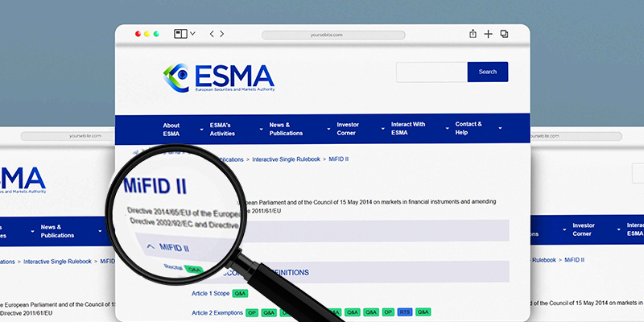
Task: Click the blue RTS badge in Article 2 row
Action: pyautogui.click(x=405, y=312)
